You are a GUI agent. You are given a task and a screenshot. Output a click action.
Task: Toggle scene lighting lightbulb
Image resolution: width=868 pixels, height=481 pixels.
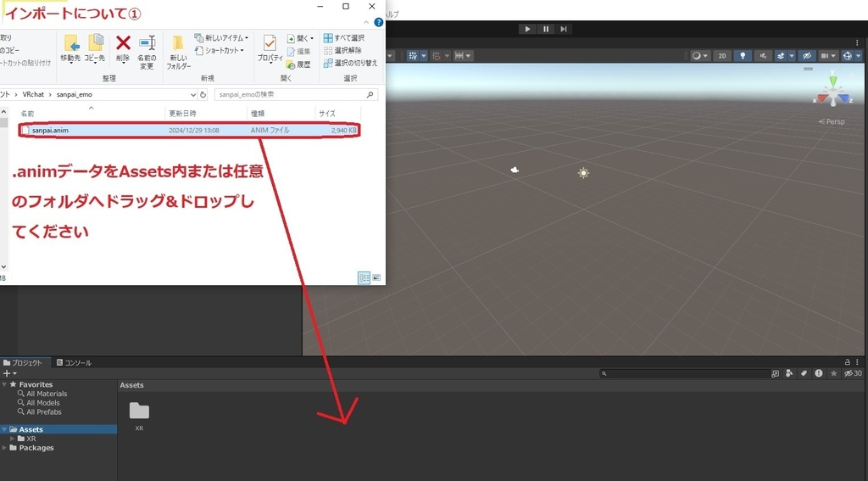[x=743, y=55]
